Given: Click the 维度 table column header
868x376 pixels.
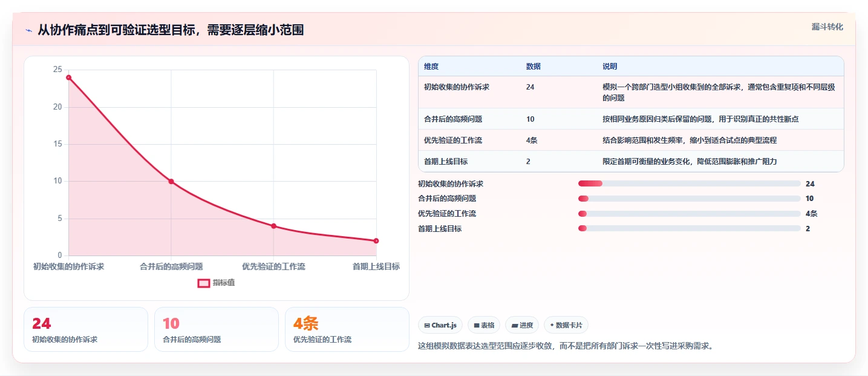Looking at the screenshot, I should pos(431,66).
